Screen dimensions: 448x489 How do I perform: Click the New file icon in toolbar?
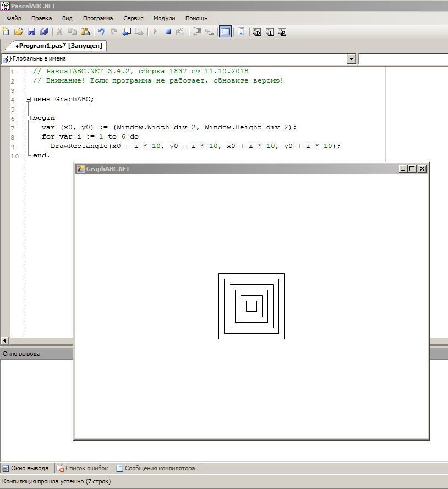pos(6,32)
